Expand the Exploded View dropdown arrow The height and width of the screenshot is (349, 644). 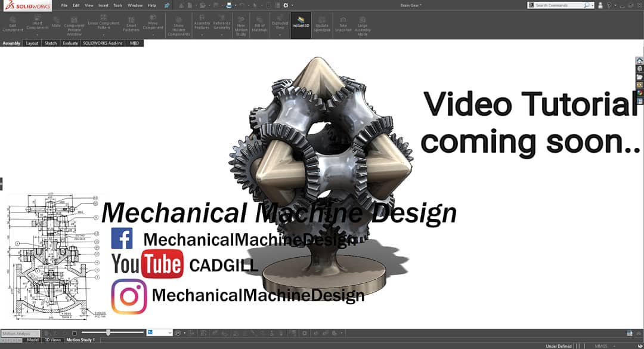280,35
